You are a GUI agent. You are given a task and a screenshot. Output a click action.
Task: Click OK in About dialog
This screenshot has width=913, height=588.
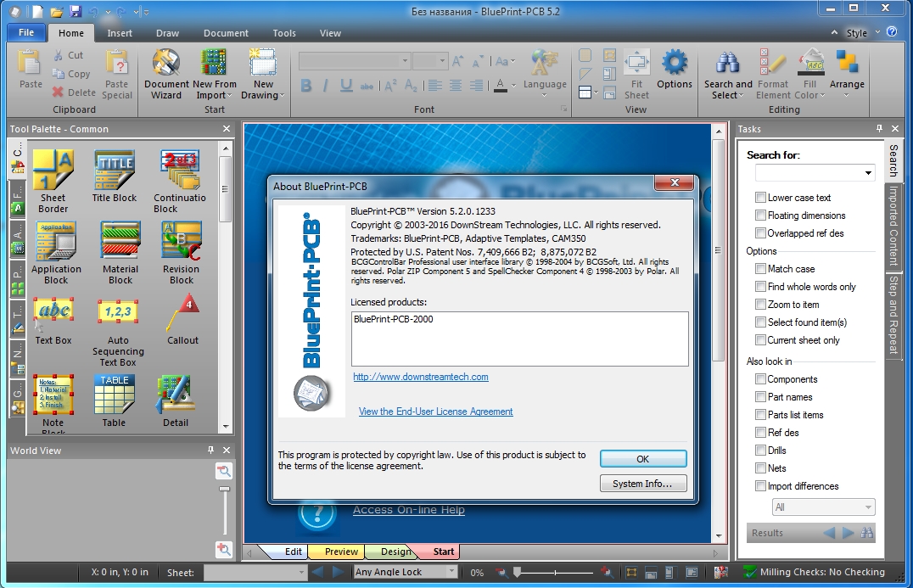[643, 459]
